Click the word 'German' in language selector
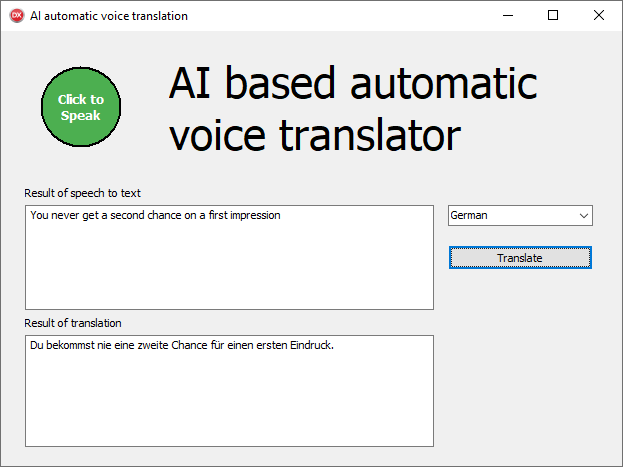Viewport: 623px width, 467px height. 469,215
